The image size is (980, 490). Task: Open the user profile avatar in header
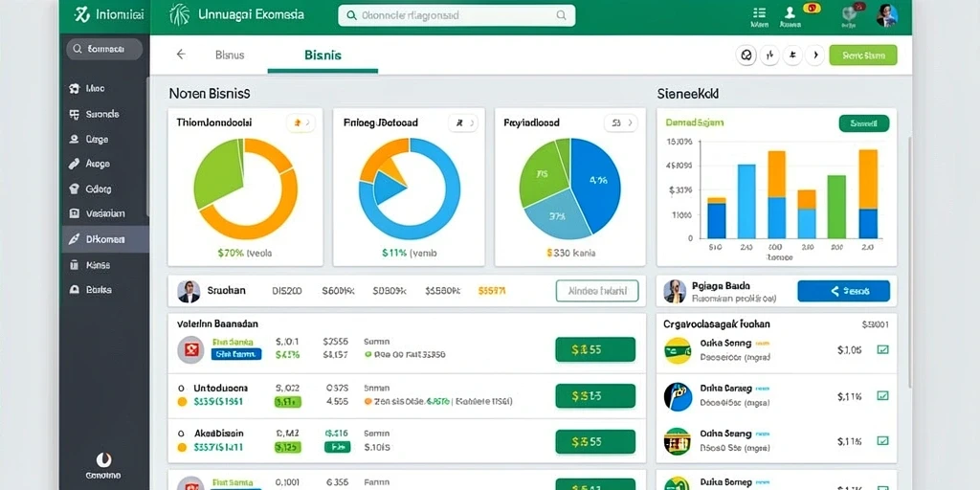coord(887,15)
